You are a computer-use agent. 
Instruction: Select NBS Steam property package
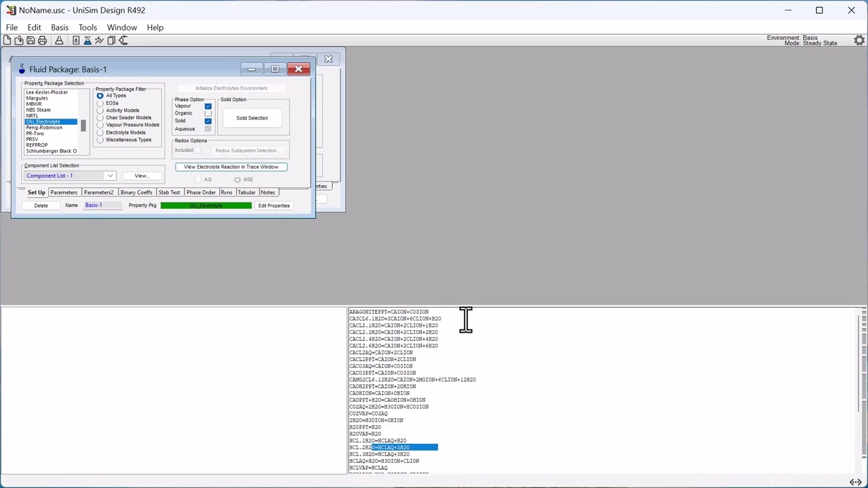[x=38, y=110]
